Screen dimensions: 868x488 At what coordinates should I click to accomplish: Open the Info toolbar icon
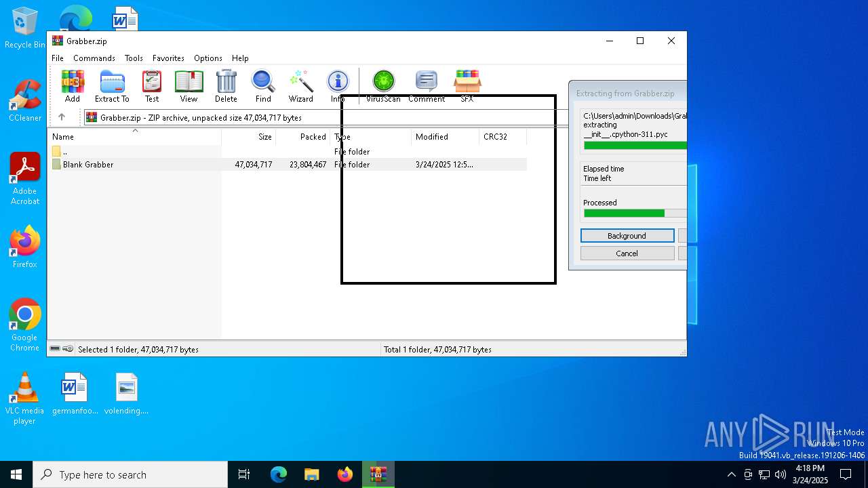338,86
